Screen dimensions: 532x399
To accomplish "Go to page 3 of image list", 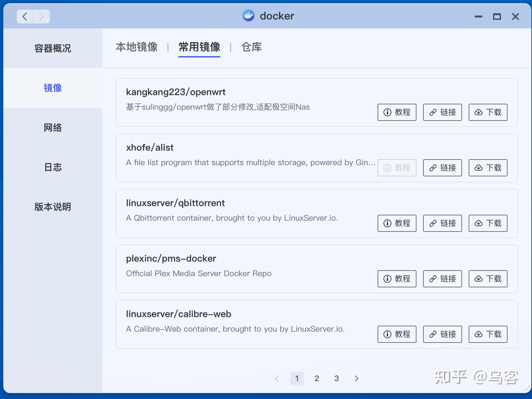I will [x=337, y=379].
